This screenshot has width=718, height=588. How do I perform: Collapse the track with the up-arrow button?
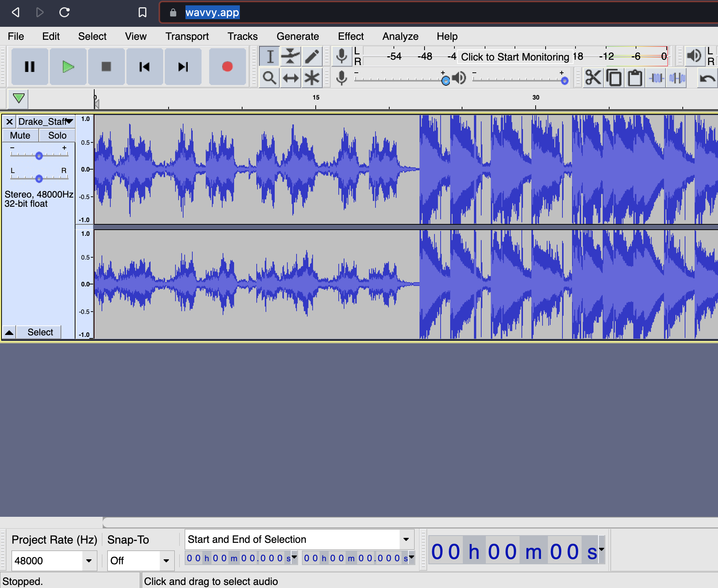tap(9, 332)
